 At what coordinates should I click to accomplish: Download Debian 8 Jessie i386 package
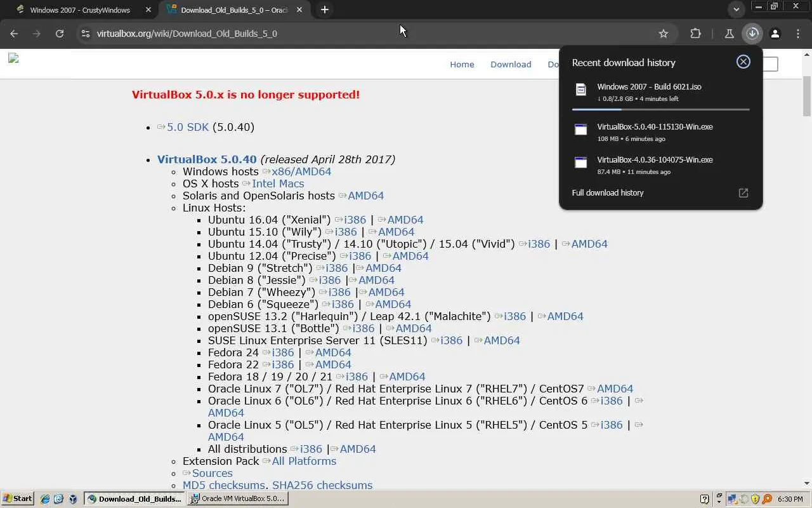[x=330, y=280]
